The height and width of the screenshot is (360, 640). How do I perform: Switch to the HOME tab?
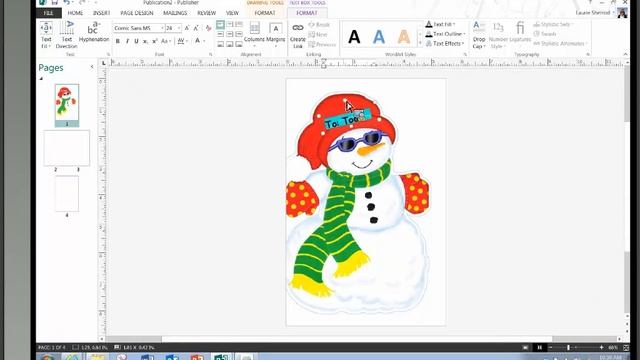pyautogui.click(x=75, y=13)
